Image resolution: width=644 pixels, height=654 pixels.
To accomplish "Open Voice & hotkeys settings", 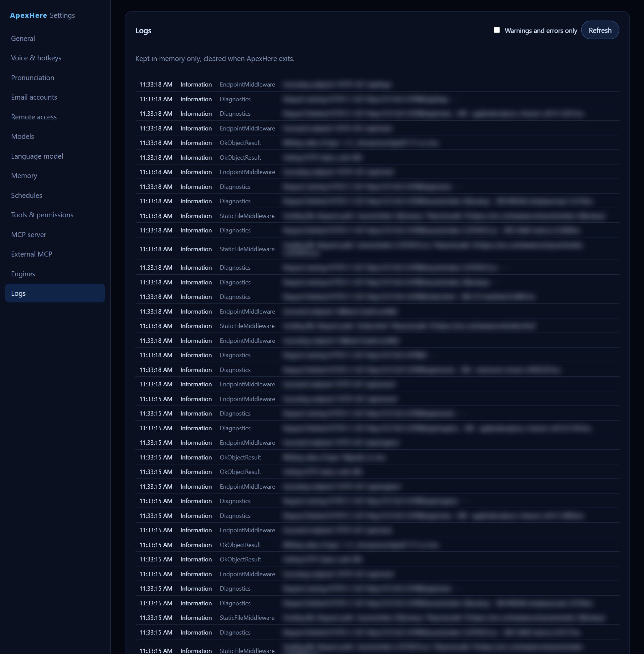I will point(55,58).
